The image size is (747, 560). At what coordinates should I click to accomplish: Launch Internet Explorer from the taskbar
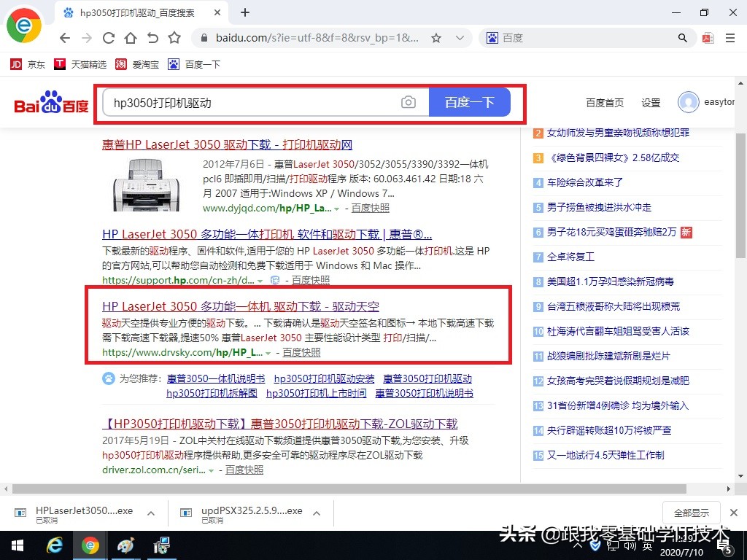pyautogui.click(x=55, y=545)
